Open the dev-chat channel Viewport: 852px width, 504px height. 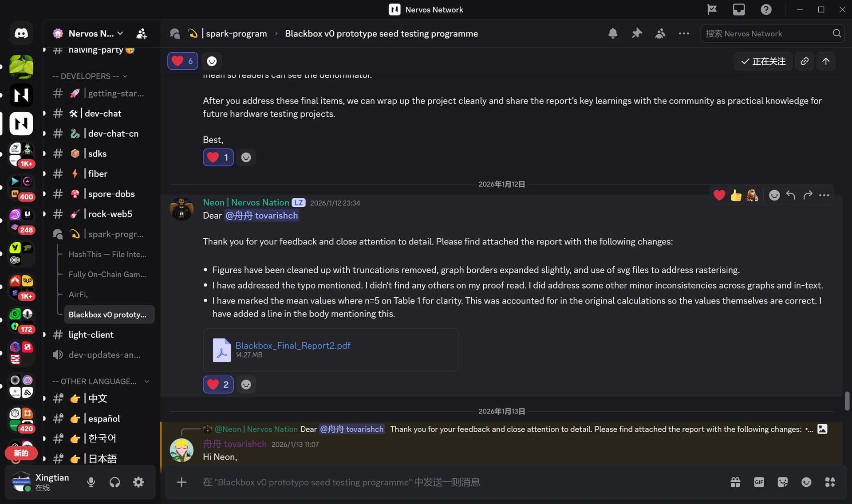pyautogui.click(x=103, y=114)
